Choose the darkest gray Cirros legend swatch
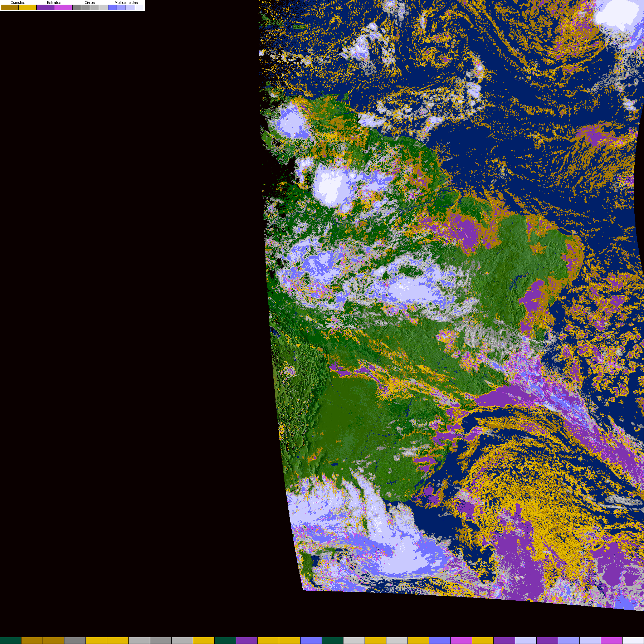Image resolution: width=644 pixels, height=644 pixels. [x=77, y=7]
